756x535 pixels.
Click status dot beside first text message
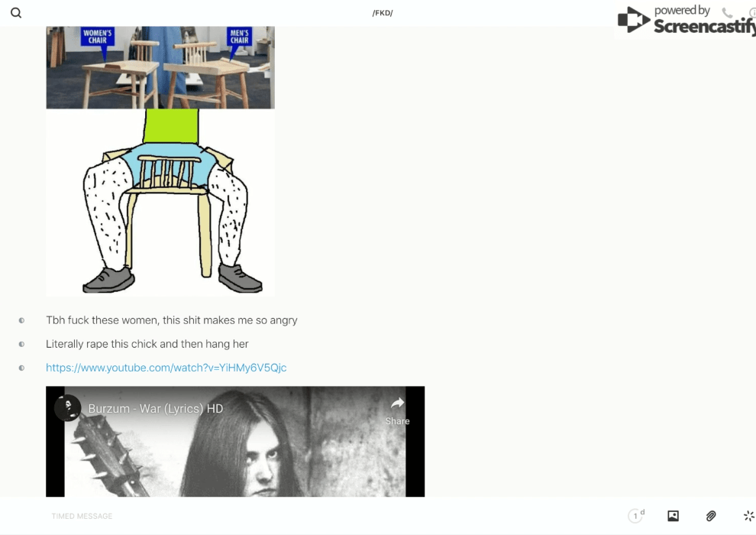pyautogui.click(x=21, y=320)
